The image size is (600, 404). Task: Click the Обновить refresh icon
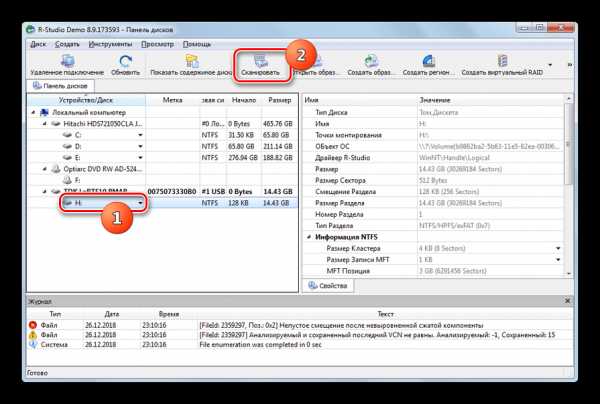[x=125, y=61]
